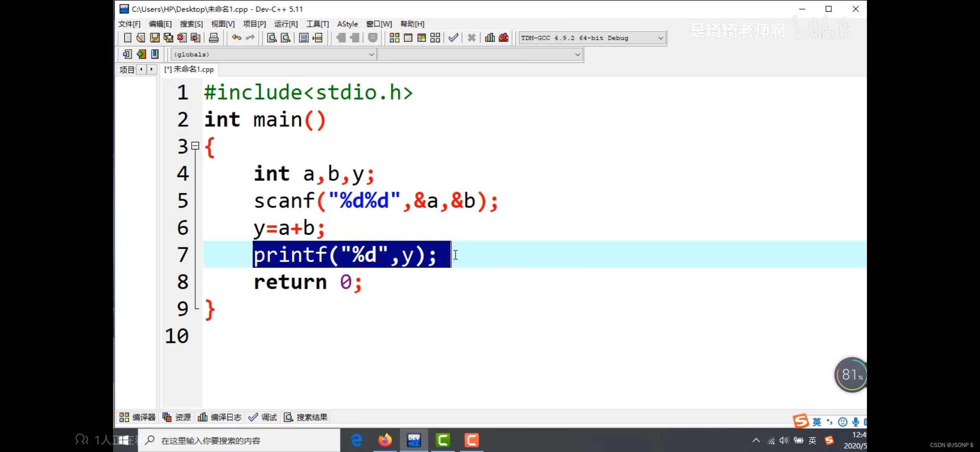The image size is (980, 452).
Task: Open Firefox from the taskbar
Action: click(385, 440)
